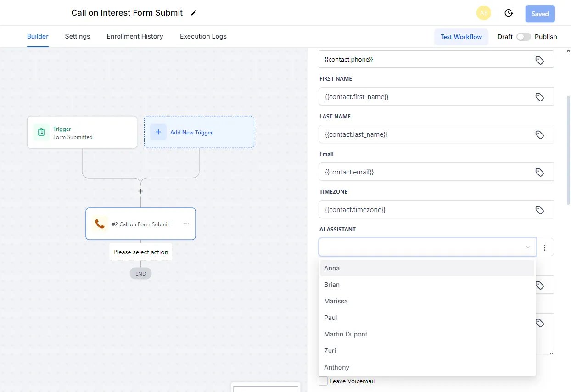Screen dimensions: 571x392
Task: Click tag icon in First Name field
Action: coord(540,97)
